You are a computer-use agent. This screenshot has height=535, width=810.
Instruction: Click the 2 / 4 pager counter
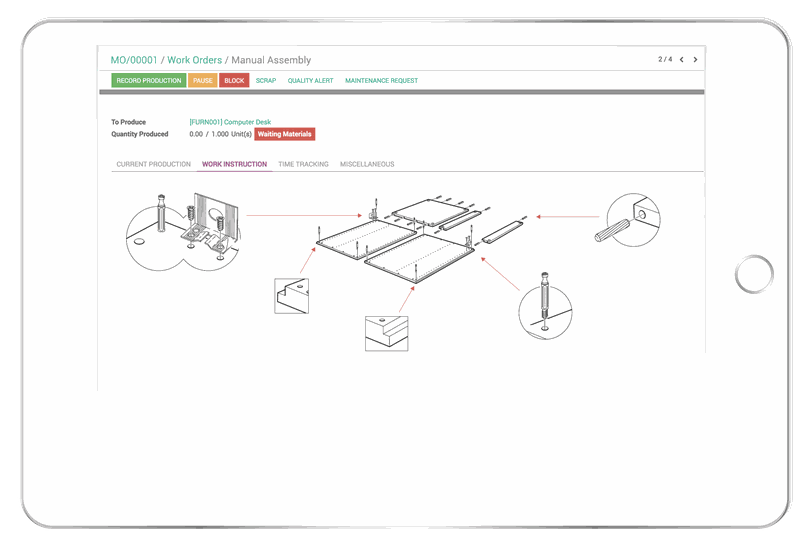click(665, 60)
